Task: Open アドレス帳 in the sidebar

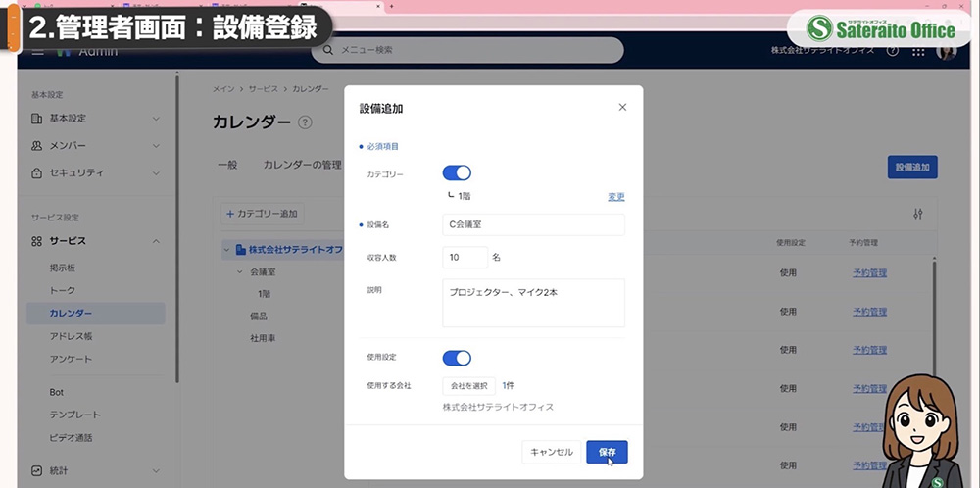Action: click(71, 336)
